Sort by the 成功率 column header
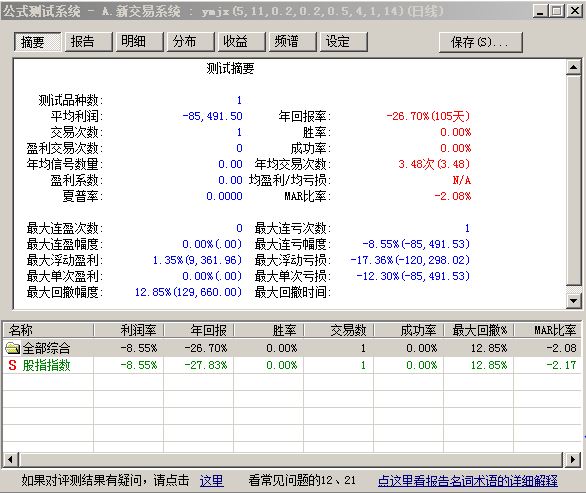Viewport: 586px width, 493px height. [x=409, y=330]
